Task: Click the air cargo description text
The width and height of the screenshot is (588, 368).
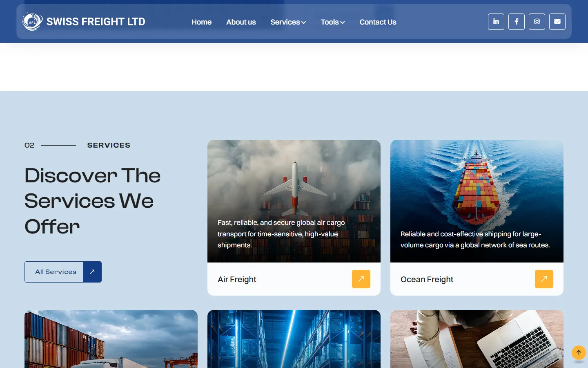Action: coord(281,234)
